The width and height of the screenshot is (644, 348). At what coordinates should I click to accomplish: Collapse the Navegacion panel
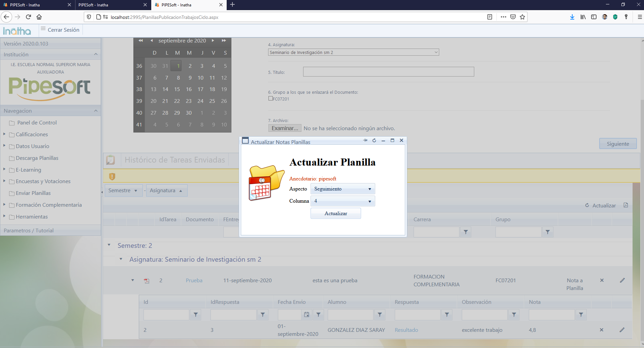coord(96,111)
